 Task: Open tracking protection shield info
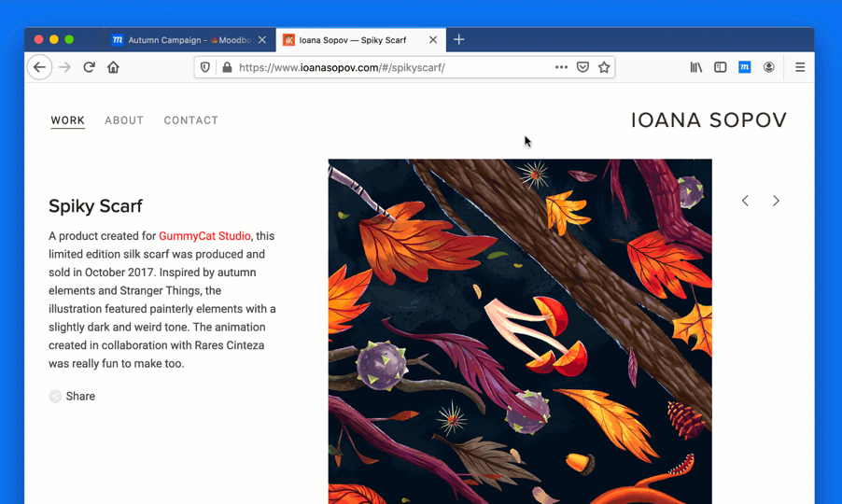(x=205, y=67)
